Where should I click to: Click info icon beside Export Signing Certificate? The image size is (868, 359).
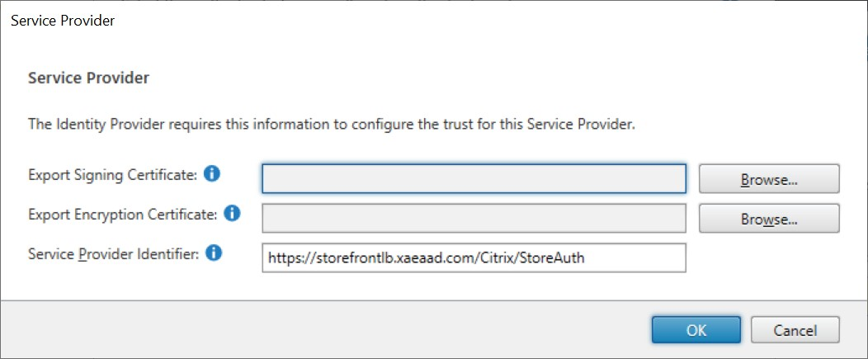212,174
